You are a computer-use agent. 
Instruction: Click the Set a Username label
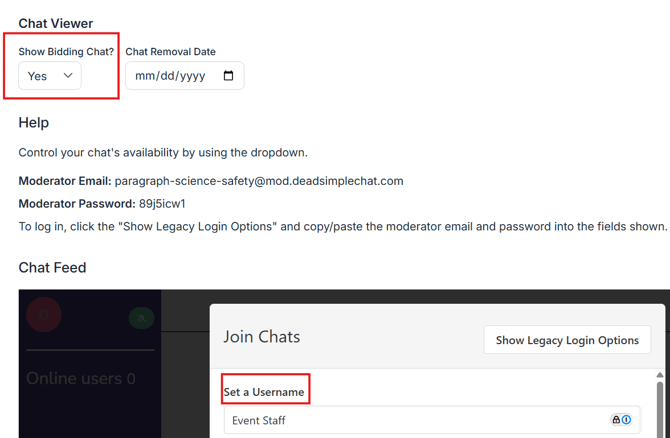pyautogui.click(x=264, y=391)
